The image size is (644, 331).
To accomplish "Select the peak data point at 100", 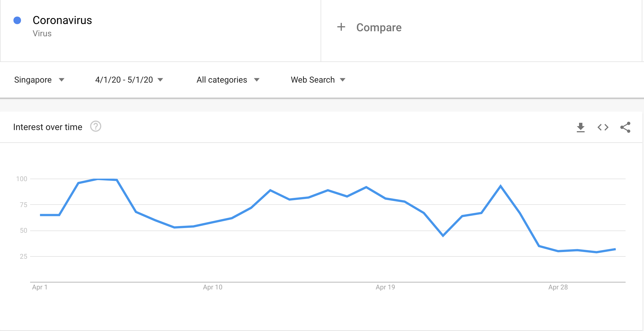I will 98,179.
